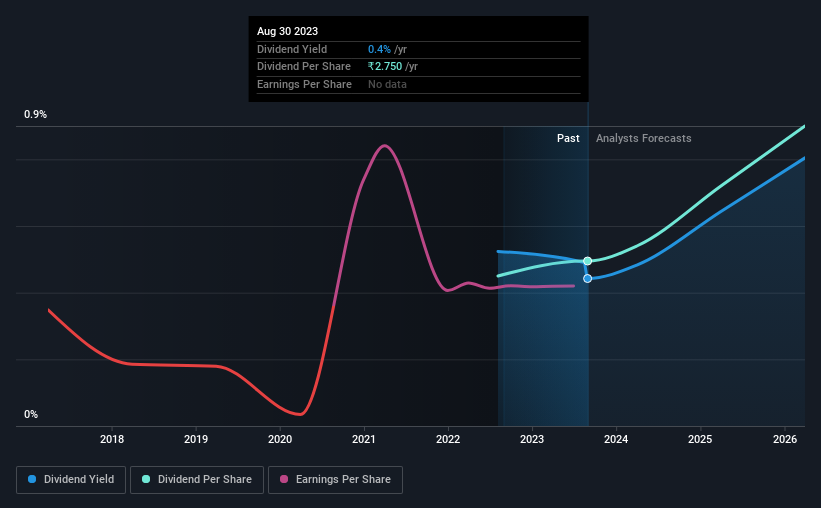Image resolution: width=821 pixels, height=508 pixels.
Task: Click the Aug 30 2023 tooltip date
Action: [x=287, y=31]
